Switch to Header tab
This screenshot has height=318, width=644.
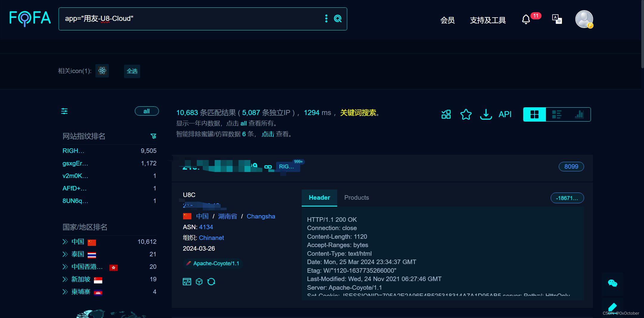tap(319, 198)
